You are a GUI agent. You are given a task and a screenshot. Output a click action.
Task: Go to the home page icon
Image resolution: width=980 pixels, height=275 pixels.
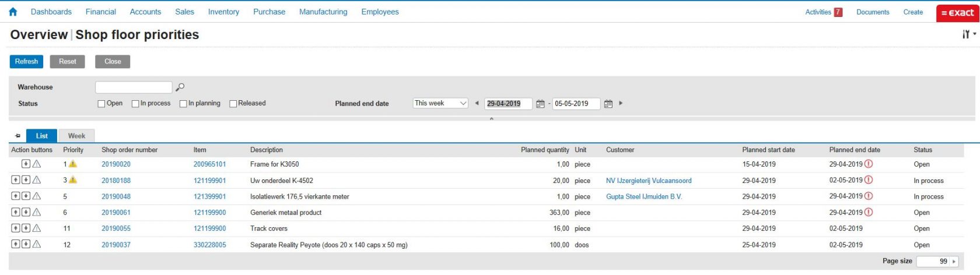pyautogui.click(x=13, y=12)
